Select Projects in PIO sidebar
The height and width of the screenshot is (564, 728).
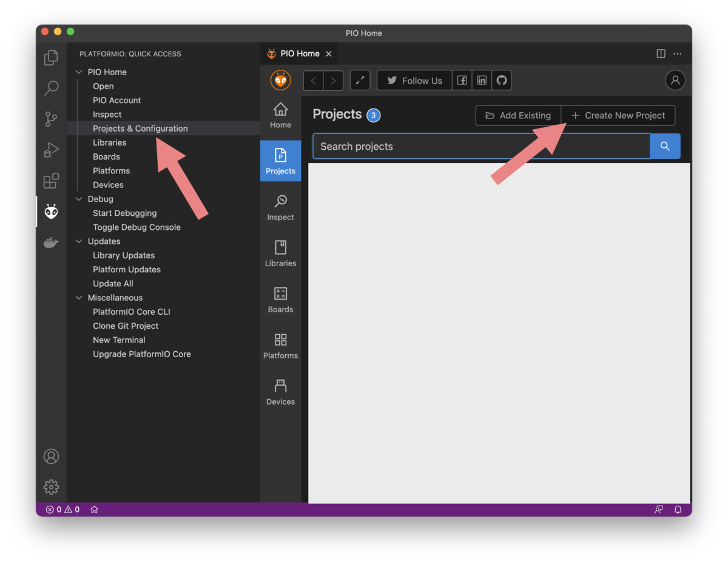[280, 161]
